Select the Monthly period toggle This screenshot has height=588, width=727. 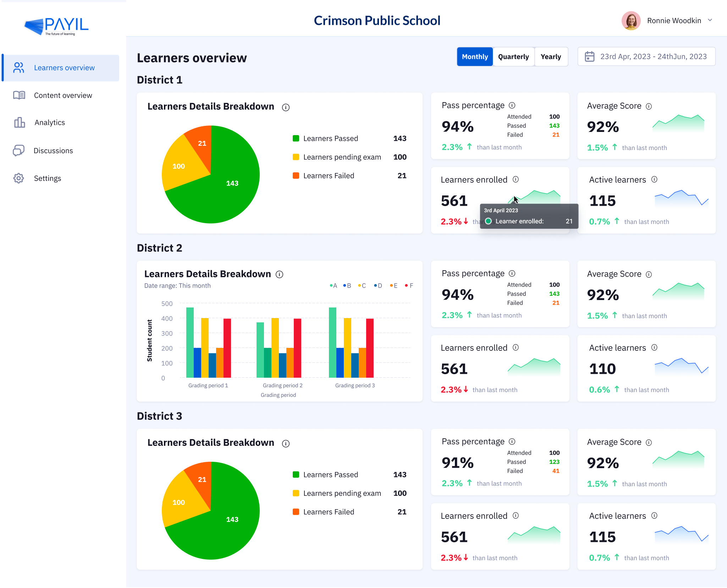pyautogui.click(x=475, y=57)
